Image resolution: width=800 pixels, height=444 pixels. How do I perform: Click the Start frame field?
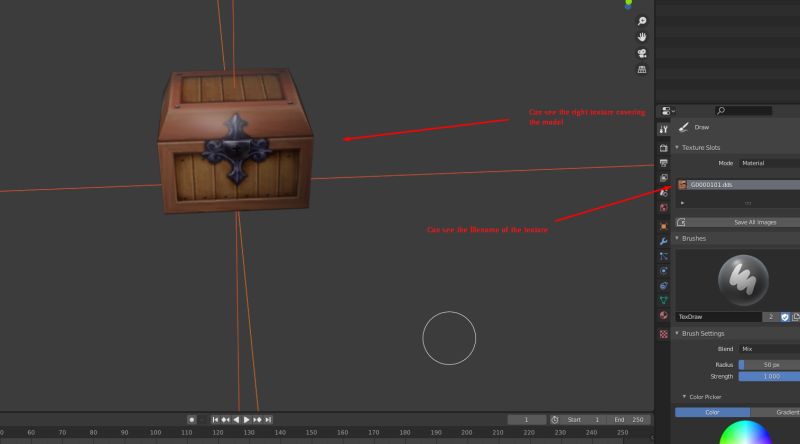click(x=582, y=420)
